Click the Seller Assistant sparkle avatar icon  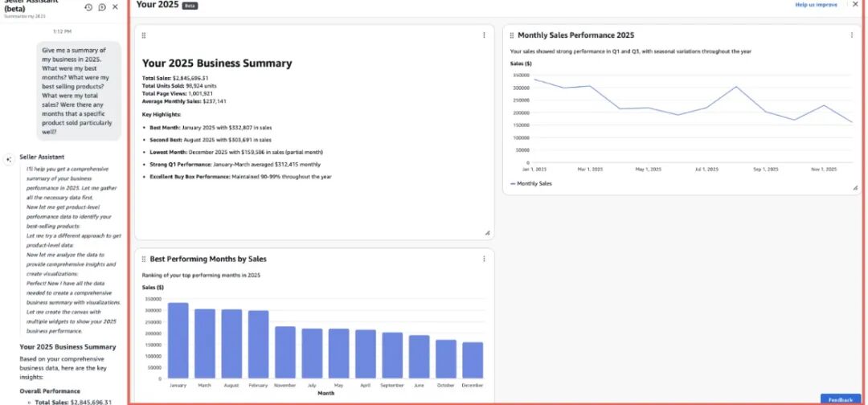tap(8, 159)
